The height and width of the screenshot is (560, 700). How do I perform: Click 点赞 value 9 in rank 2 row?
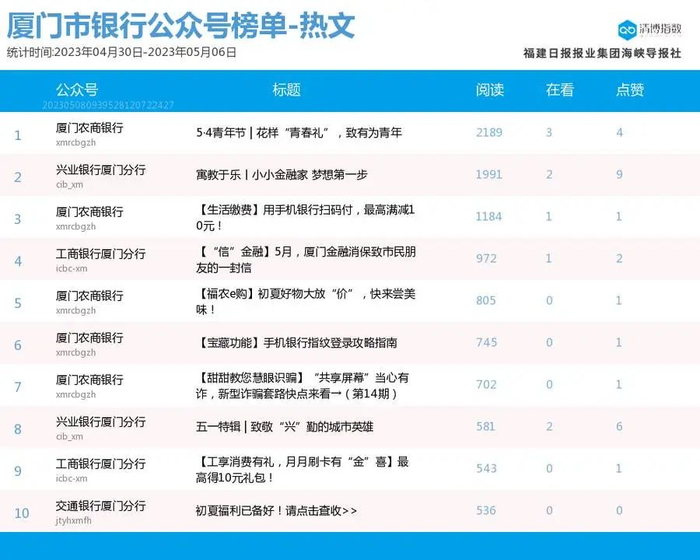pos(619,175)
